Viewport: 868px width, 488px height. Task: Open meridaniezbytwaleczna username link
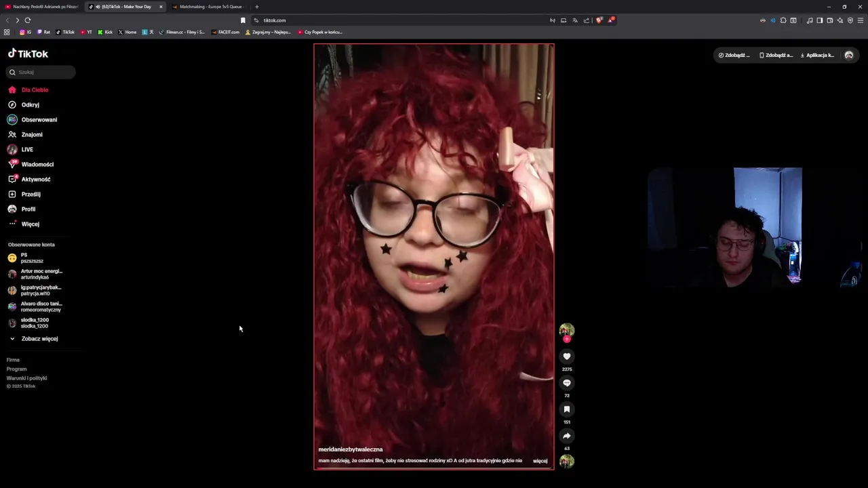[x=351, y=449]
